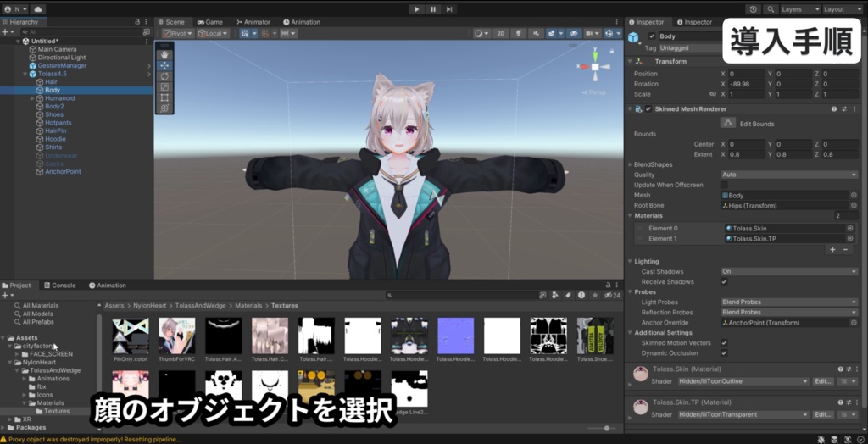Toggle Receive Shadows checkbox
This screenshot has width=868, height=444.
724,282
